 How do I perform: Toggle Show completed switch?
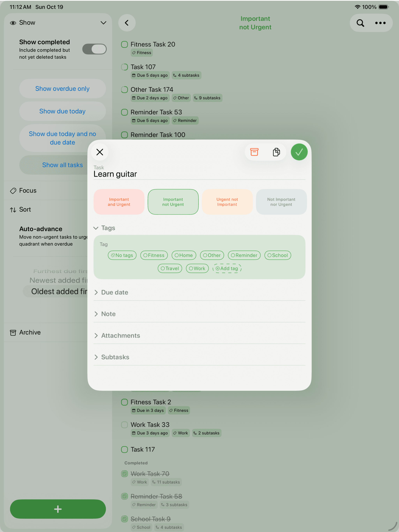pos(94,49)
